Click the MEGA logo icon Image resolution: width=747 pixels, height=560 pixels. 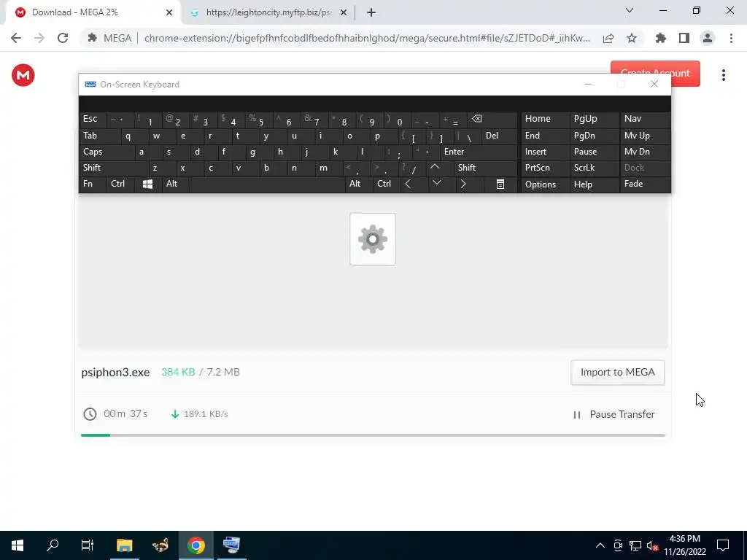[23, 75]
